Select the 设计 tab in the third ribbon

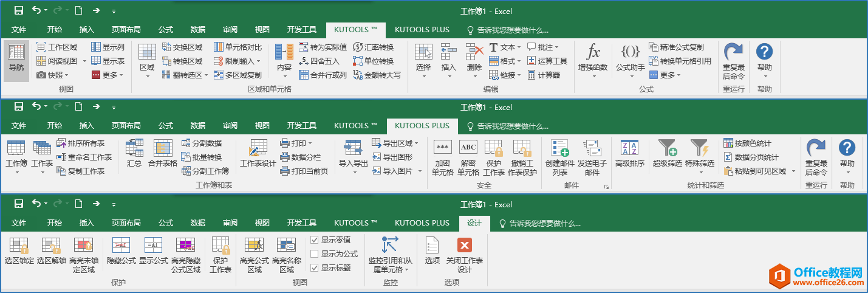474,223
